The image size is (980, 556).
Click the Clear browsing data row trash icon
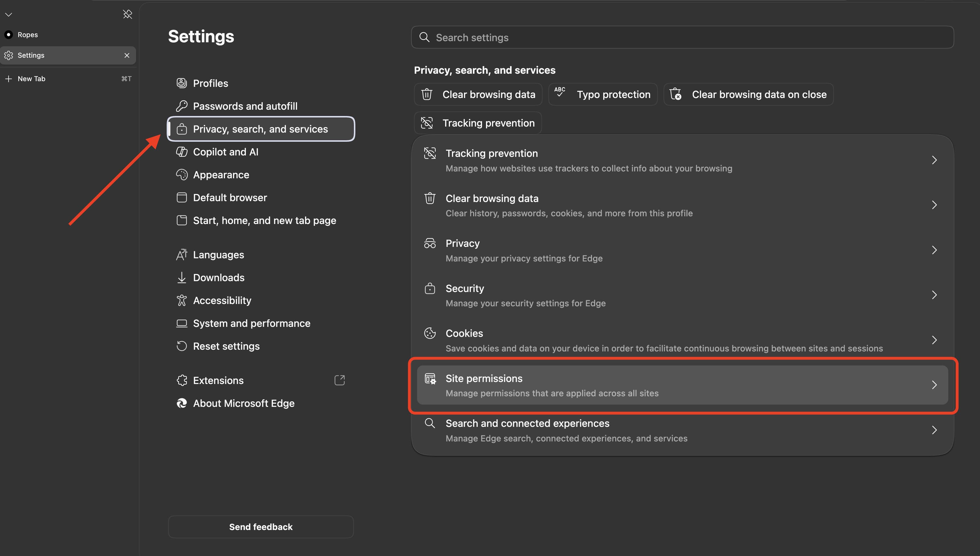point(430,198)
